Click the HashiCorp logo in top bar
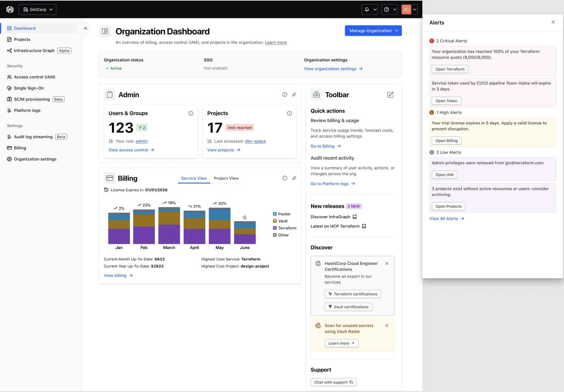The image size is (564, 392). coord(10,9)
